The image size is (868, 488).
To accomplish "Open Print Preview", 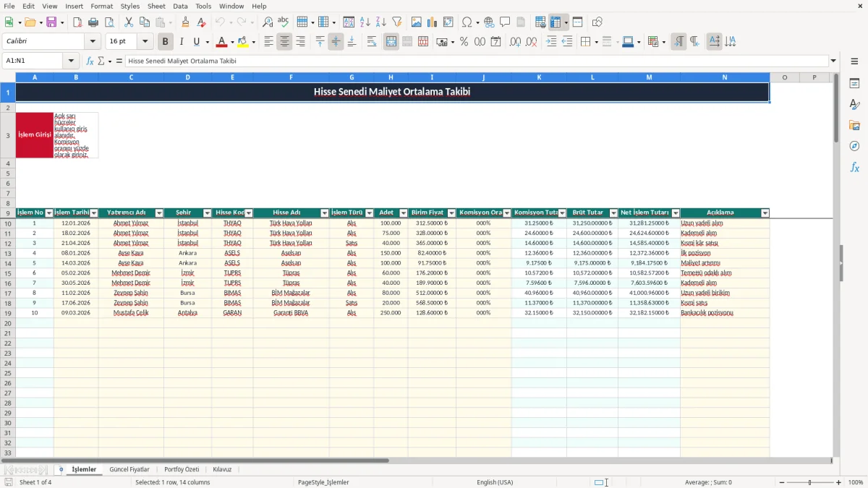I will click(x=109, y=22).
